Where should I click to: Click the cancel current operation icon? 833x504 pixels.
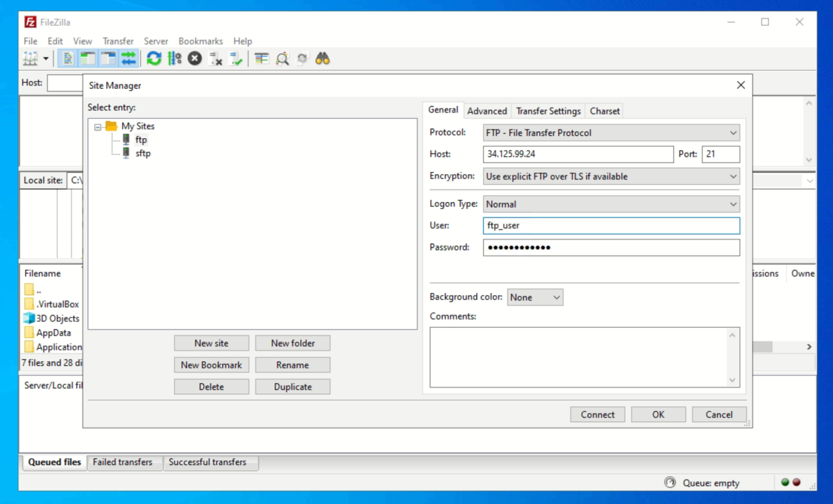click(x=195, y=59)
